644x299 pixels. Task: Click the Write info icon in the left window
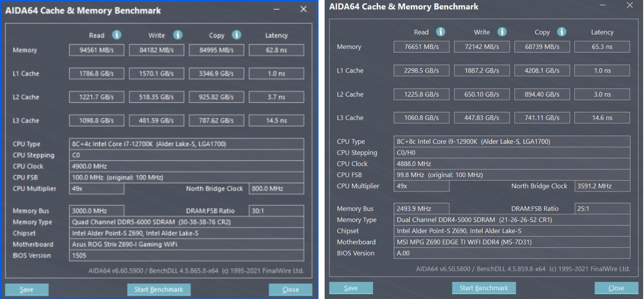coord(178,35)
